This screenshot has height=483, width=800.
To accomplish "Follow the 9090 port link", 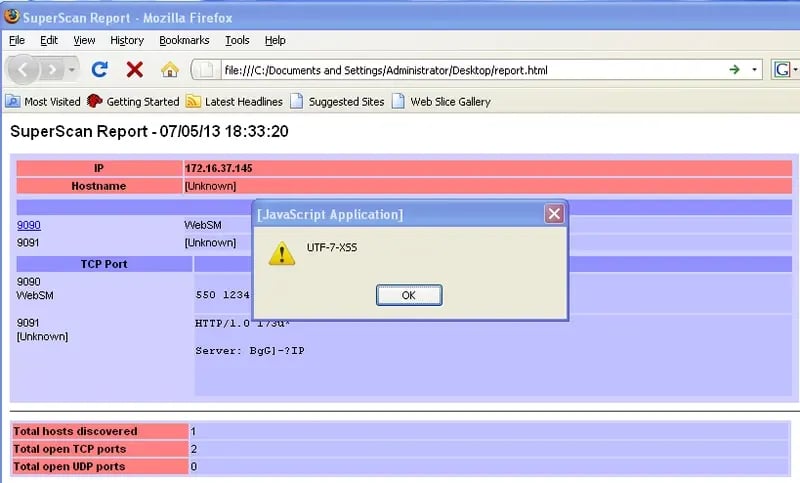I will coord(29,225).
